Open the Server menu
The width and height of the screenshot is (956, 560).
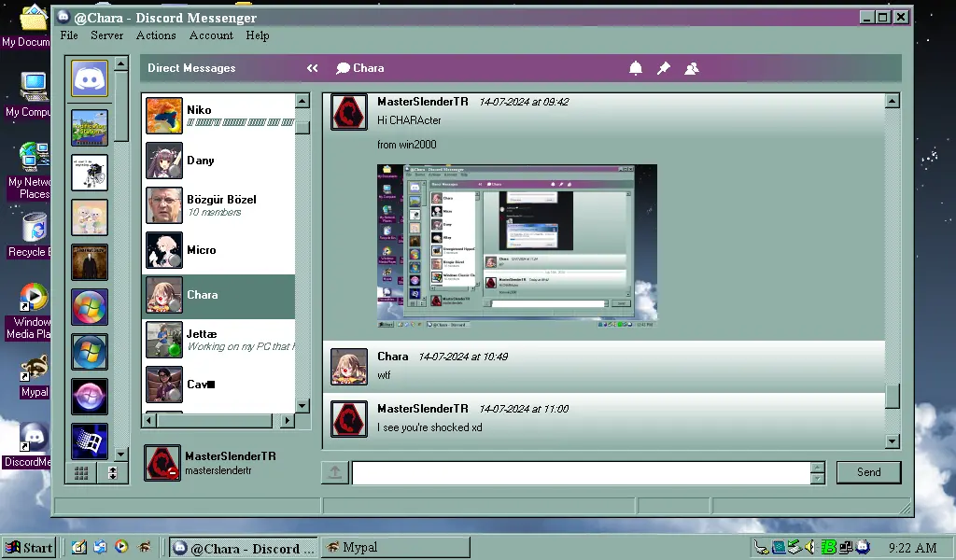[x=106, y=35]
